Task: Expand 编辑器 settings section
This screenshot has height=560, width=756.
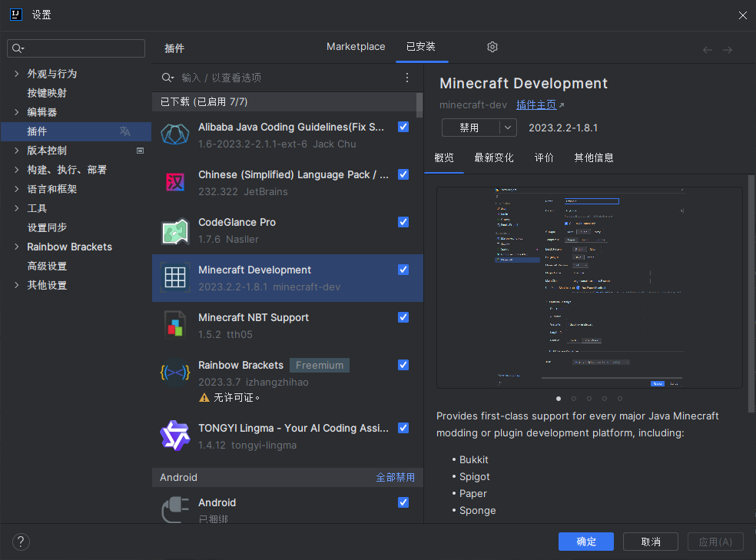Action: click(x=17, y=112)
